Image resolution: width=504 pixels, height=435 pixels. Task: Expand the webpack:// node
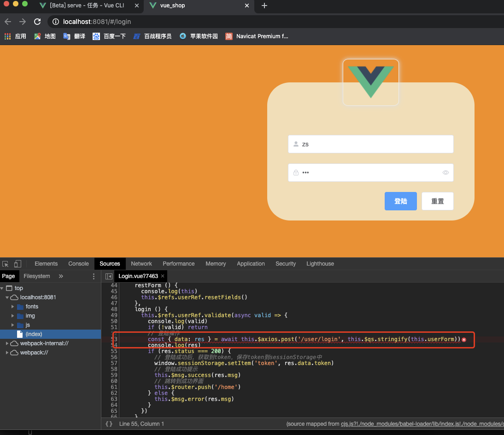pos(7,353)
